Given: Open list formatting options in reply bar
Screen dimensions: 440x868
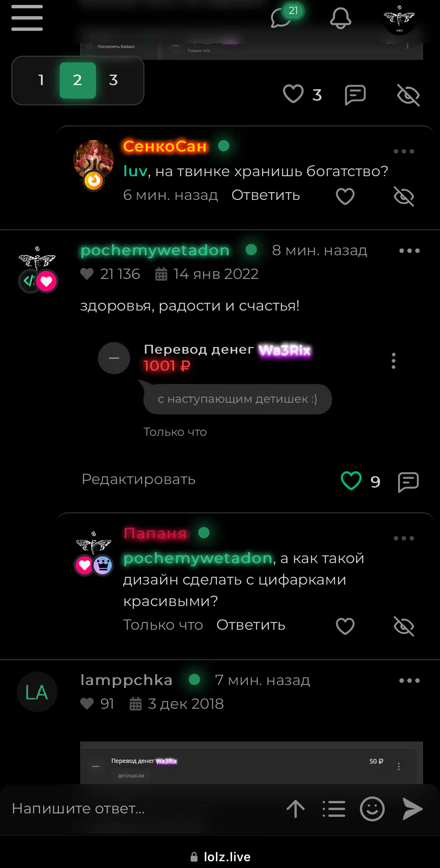Looking at the screenshot, I should [334, 809].
